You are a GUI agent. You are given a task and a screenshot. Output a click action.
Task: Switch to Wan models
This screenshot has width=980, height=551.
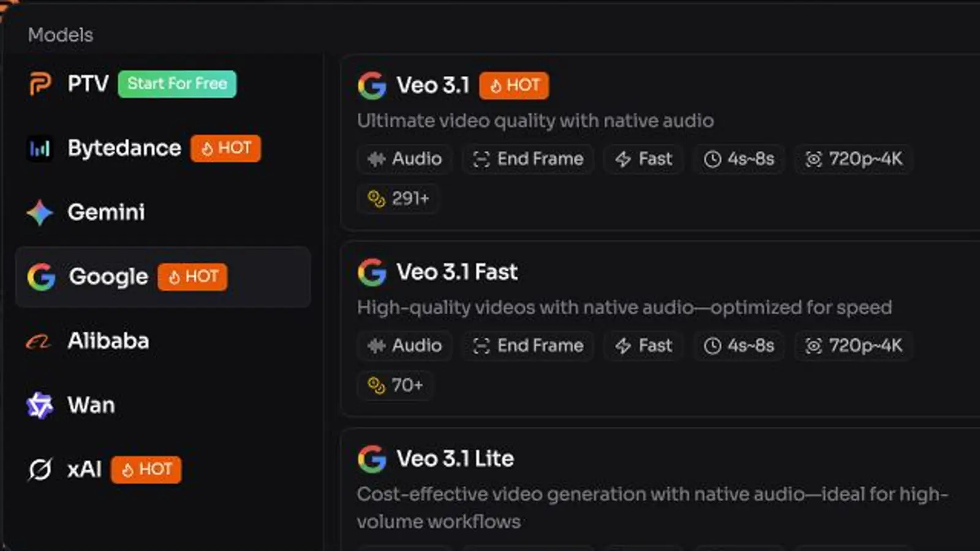[163, 405]
